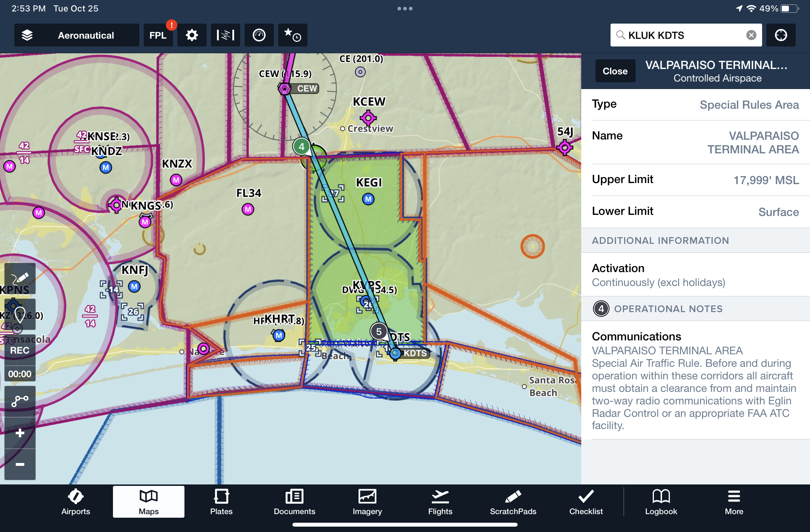Open the FPL flight plan editor

158,35
